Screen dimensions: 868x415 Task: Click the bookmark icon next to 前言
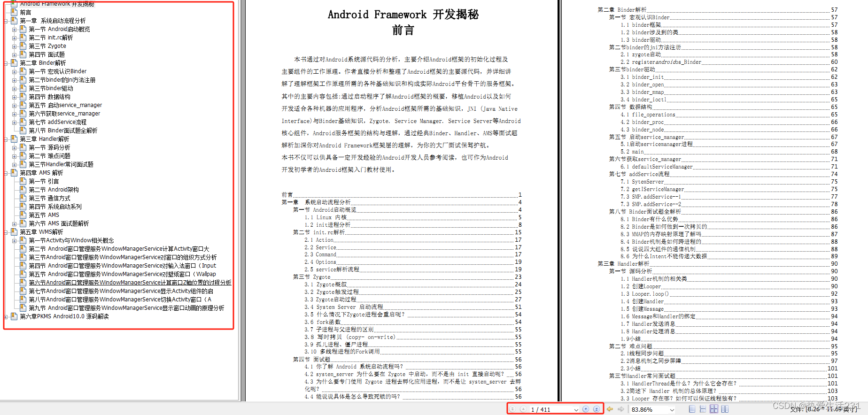[x=14, y=12]
